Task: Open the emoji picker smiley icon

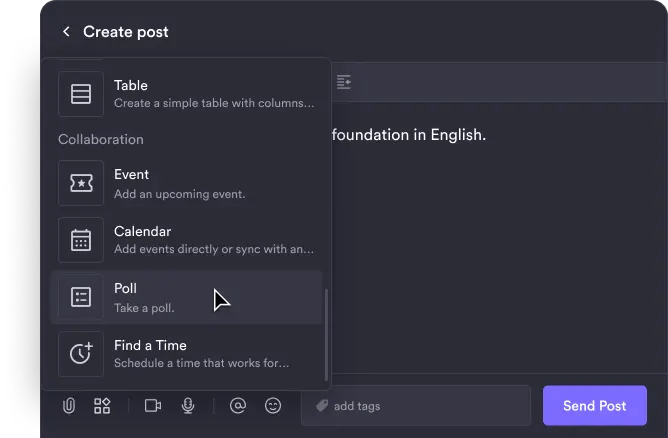Action: (273, 406)
